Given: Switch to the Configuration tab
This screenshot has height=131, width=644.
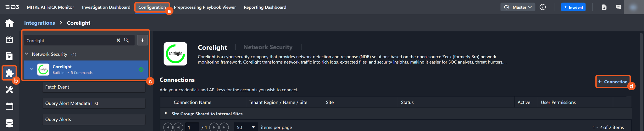Looking at the screenshot, I should coord(152,7).
